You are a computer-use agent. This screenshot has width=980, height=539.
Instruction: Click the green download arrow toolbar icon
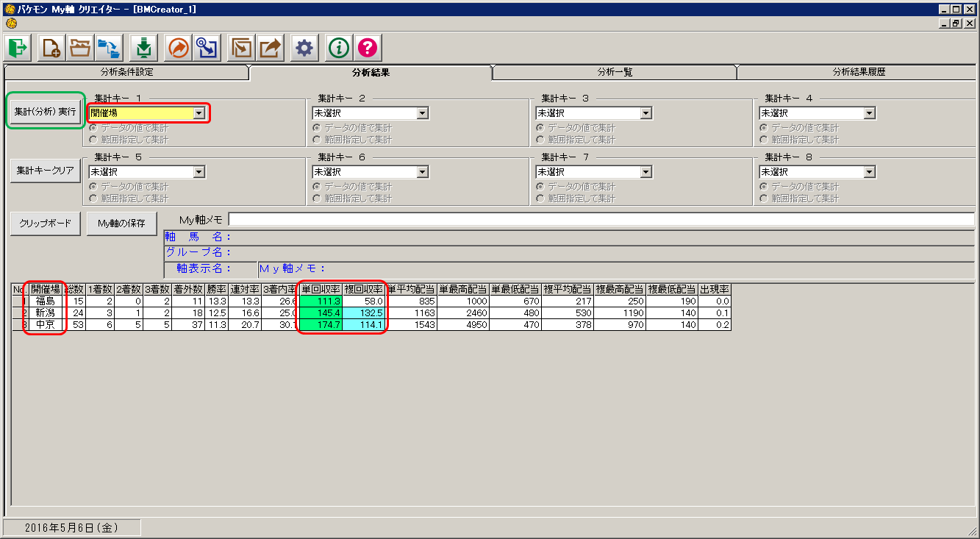[144, 49]
